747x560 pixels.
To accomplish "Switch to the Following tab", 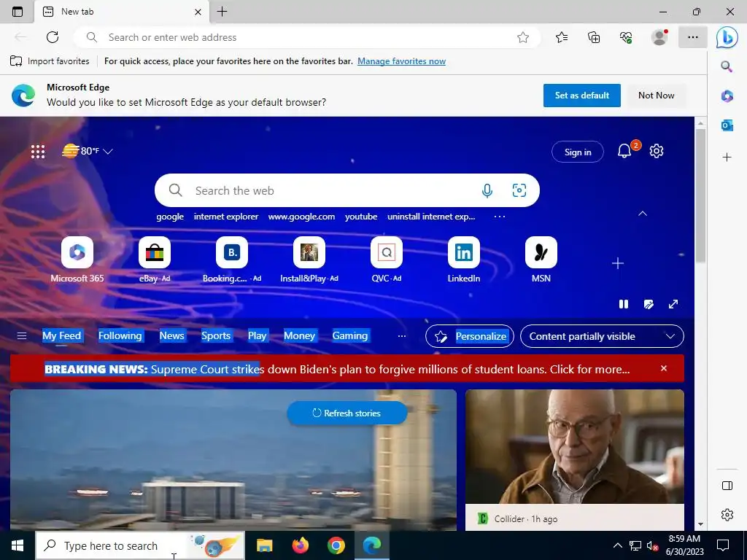I will tap(120, 335).
